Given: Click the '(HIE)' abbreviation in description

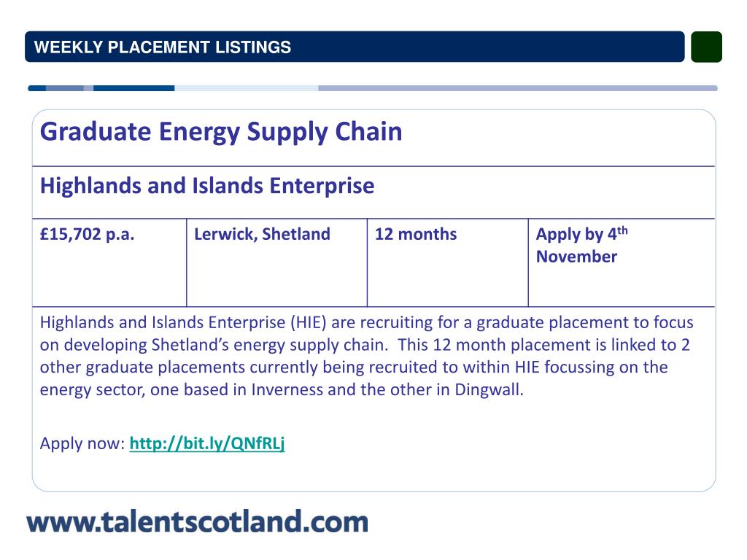Looking at the screenshot, I should 309,322.
